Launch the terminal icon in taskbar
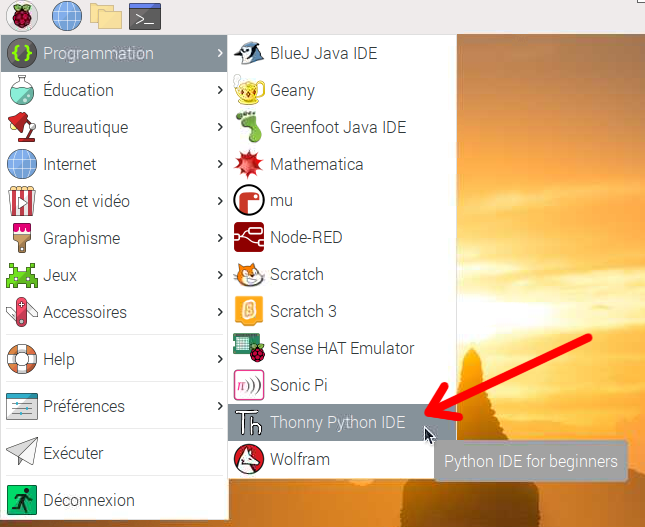Viewport: 645px width, 527px height. [145, 16]
